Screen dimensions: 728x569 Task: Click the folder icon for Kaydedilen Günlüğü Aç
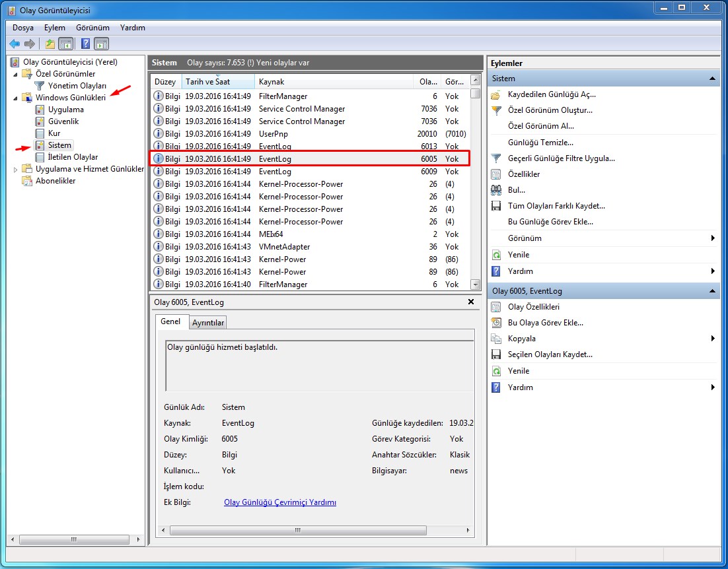[x=496, y=94]
